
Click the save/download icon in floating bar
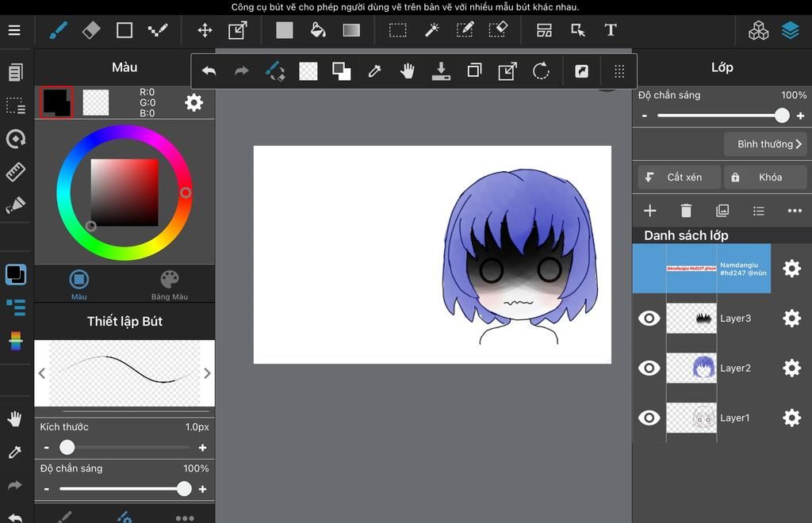click(441, 71)
